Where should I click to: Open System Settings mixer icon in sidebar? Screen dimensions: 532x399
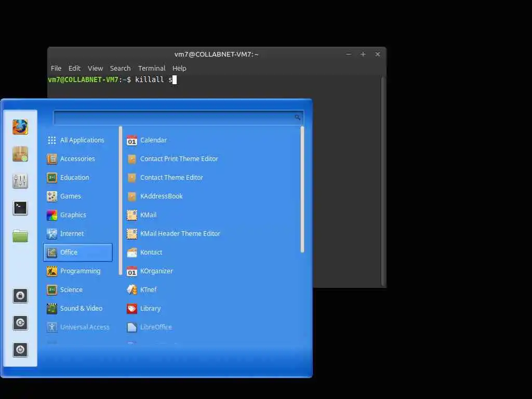click(x=20, y=181)
